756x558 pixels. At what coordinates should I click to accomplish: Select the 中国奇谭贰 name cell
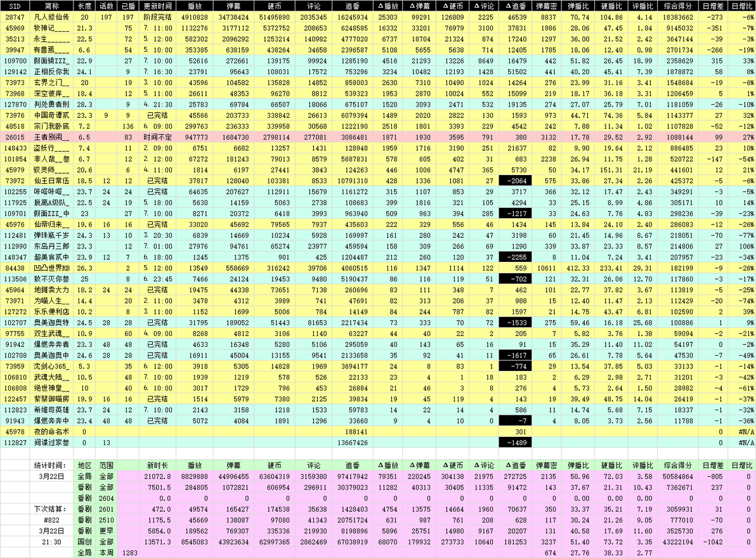(x=52, y=115)
